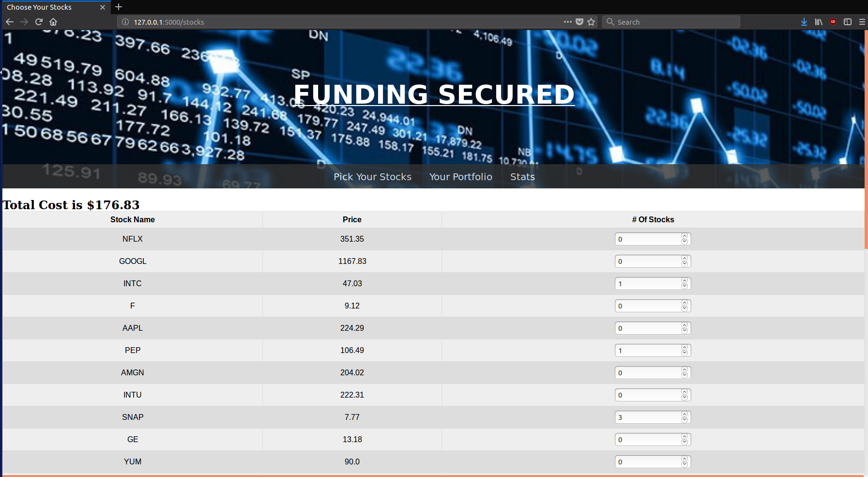Click the uBlock extension icon
The width and height of the screenshot is (868, 477).
click(833, 22)
